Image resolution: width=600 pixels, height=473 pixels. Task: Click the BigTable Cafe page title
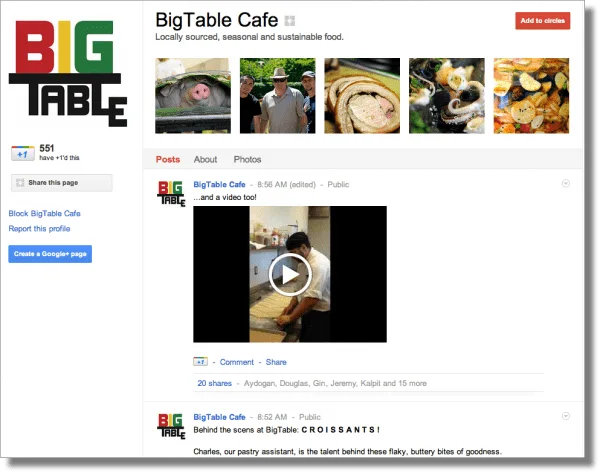217,20
